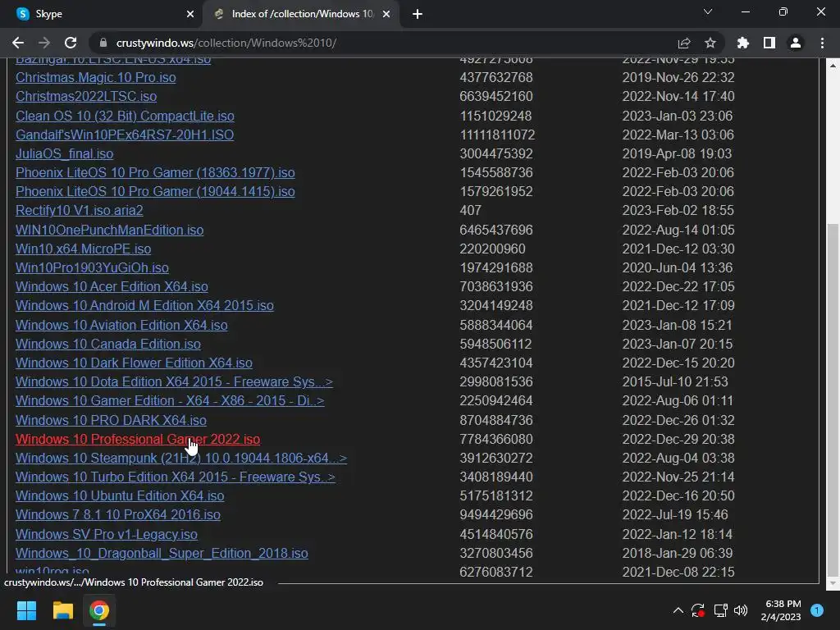Open Windows 7 8.1 10 ProX64 2016.iso
Viewport: 840px width, 630px height.
[x=118, y=515]
